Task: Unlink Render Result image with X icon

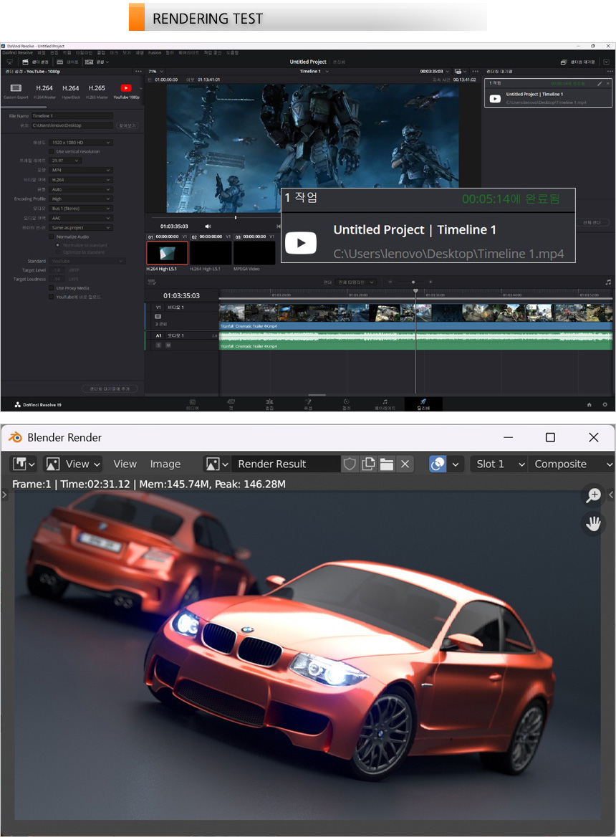Action: click(405, 464)
